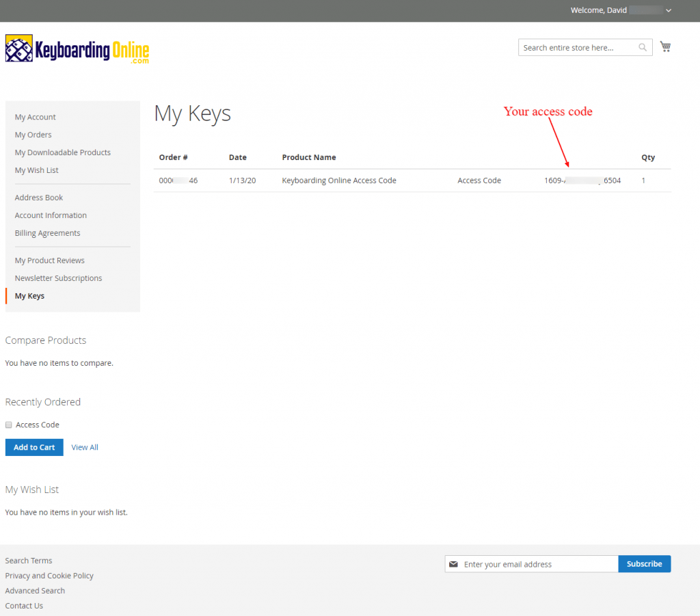Viewport: 700px width, 616px height.
Task: Select My Wish List sidebar item
Action: click(37, 170)
